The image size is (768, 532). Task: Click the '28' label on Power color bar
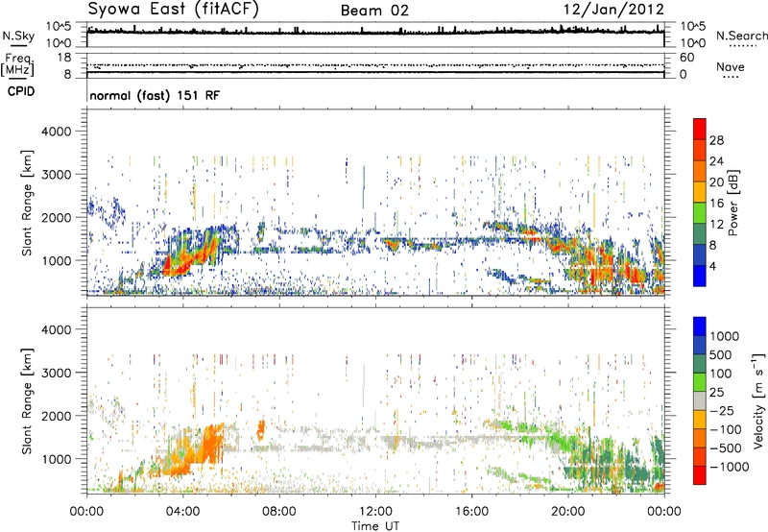click(x=716, y=140)
